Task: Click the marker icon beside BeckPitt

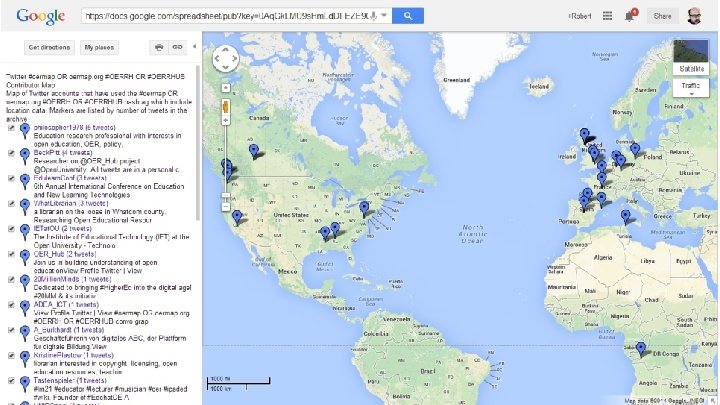Action: (x=25, y=156)
